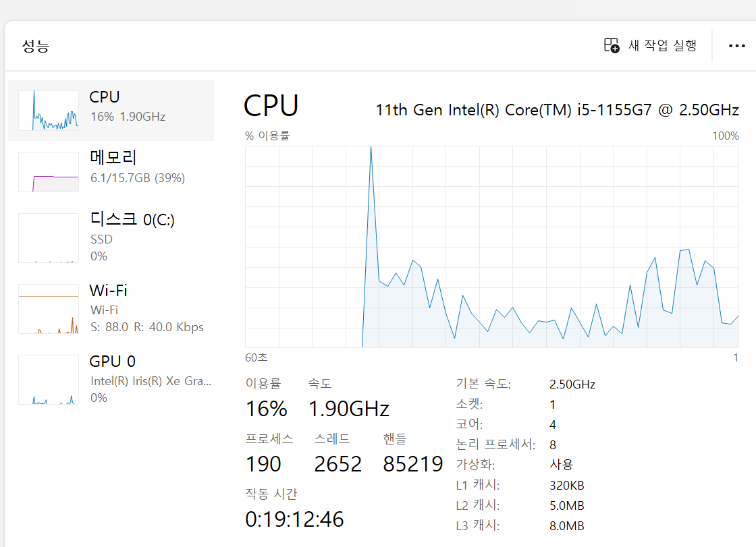Open the 디스크 0(C:) performance entry
756x547 pixels.
click(x=132, y=219)
